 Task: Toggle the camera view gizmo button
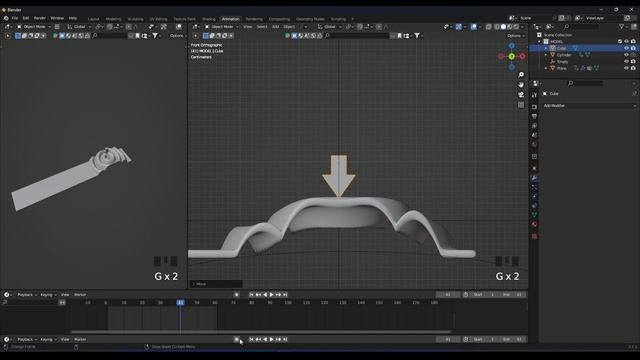pyautogui.click(x=521, y=95)
